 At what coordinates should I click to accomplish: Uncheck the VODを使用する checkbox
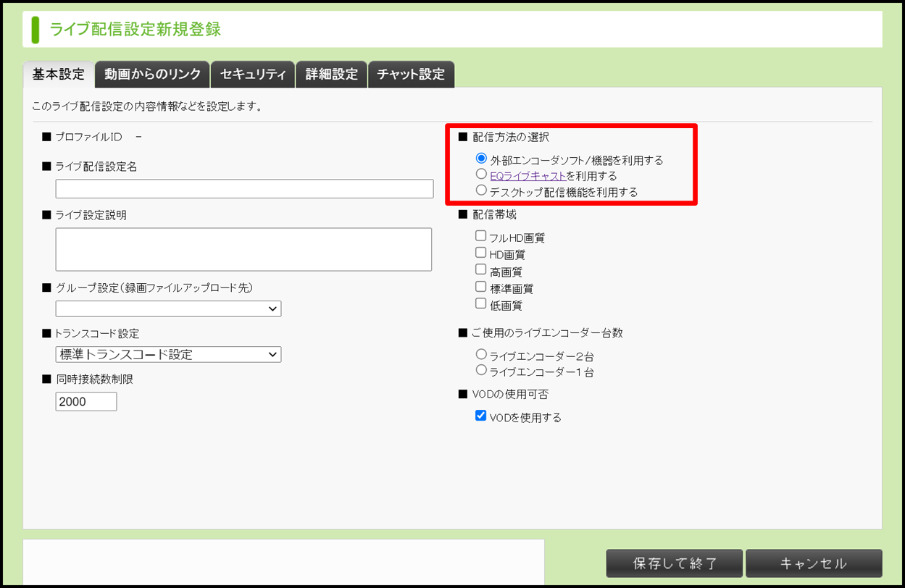tap(480, 416)
